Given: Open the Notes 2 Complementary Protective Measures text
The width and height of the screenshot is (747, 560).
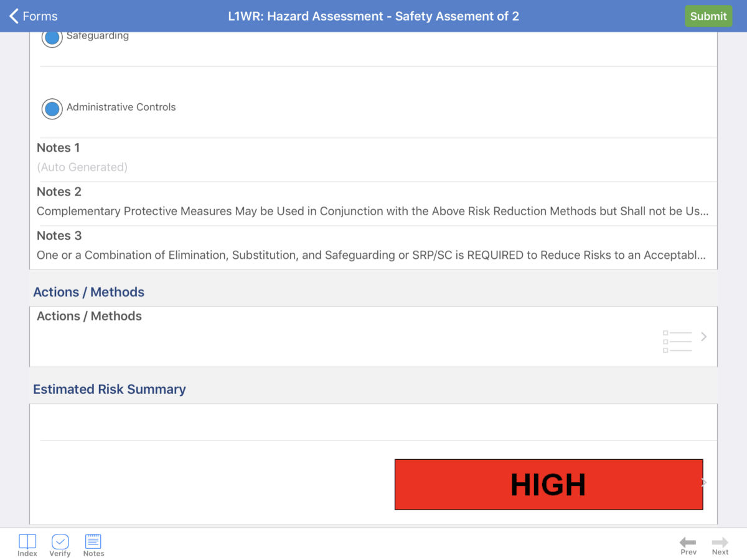Looking at the screenshot, I should 372,211.
